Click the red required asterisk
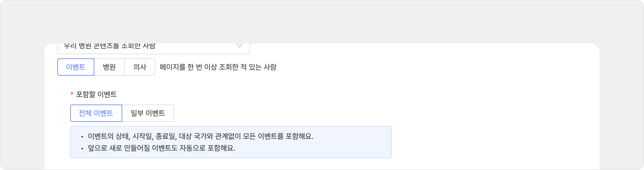The image size is (644, 170). 72,94
